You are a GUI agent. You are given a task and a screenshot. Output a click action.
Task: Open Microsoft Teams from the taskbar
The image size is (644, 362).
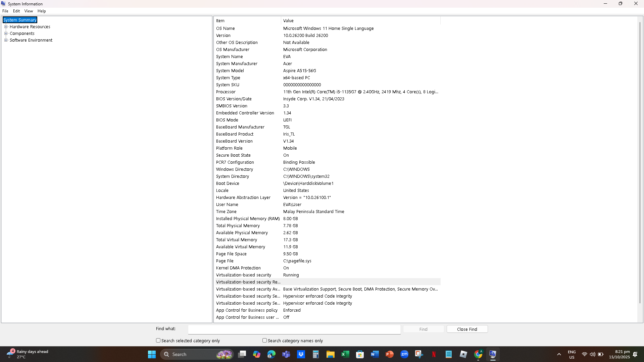tap(286, 354)
